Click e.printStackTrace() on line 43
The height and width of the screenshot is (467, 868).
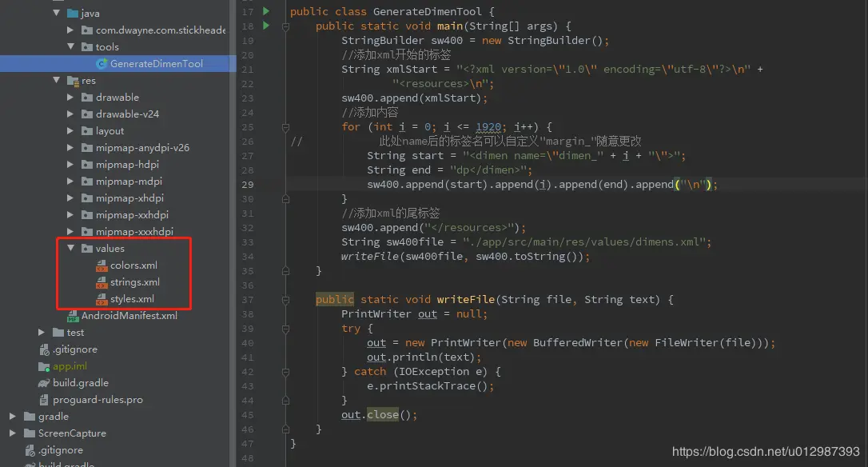[x=430, y=386]
